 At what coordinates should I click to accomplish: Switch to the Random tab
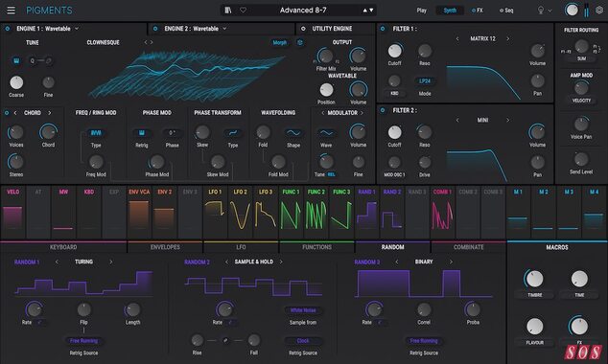tap(392, 247)
